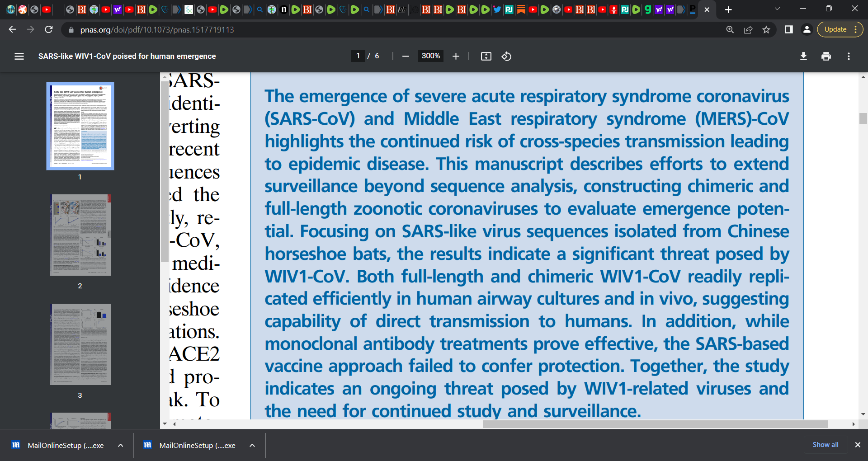The image size is (868, 461).
Task: Switch to the orange Substack tab
Action: click(x=521, y=9)
